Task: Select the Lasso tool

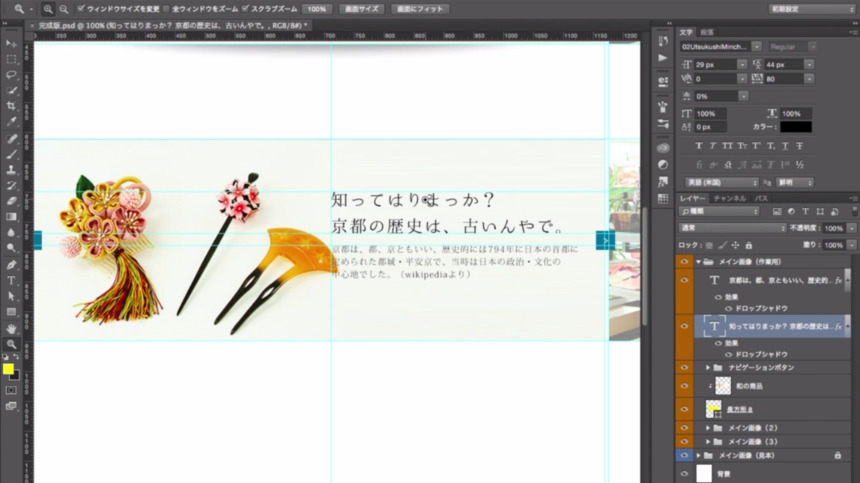Action: point(11,75)
